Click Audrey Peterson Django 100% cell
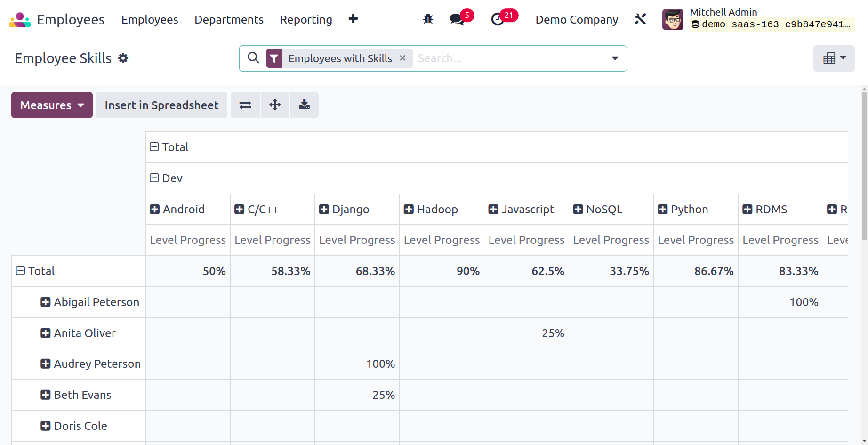This screenshot has height=445, width=868. [x=357, y=364]
